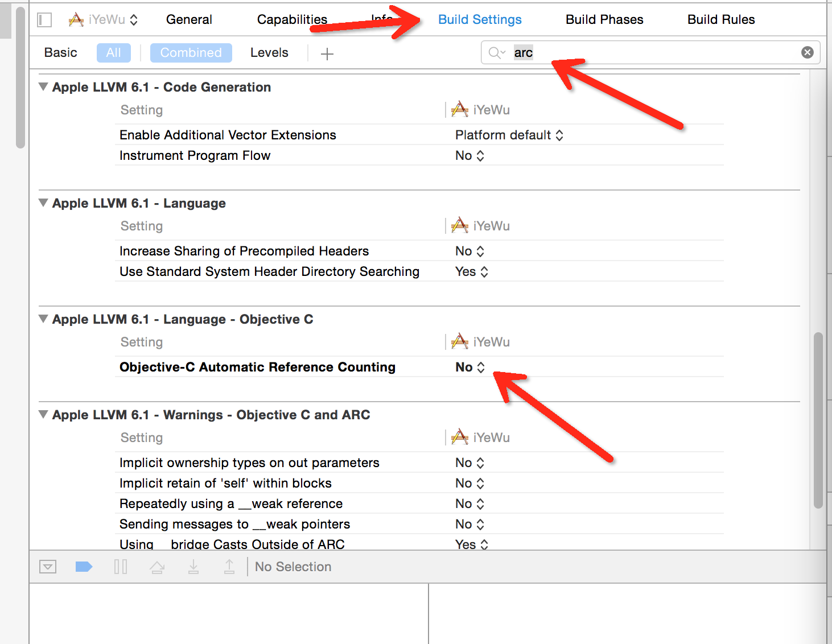The height and width of the screenshot is (644, 832).
Task: Change the Sending messages to __weak pointers value
Action: [470, 525]
